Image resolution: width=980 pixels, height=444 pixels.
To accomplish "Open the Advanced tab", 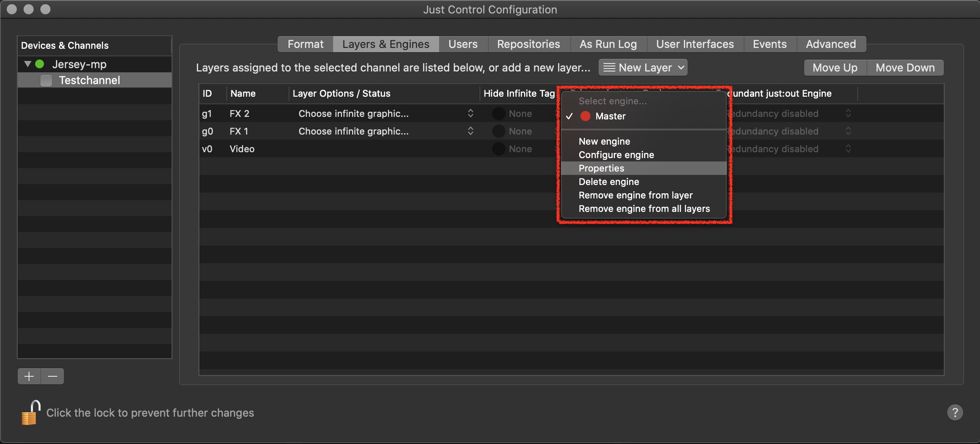I will coord(831,44).
